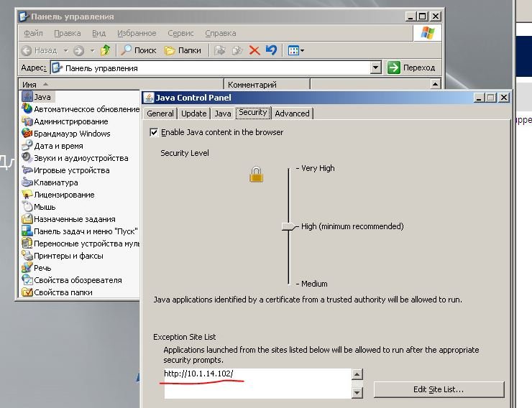Click the Автоматическое обновление icon
The image size is (532, 408).
click(x=27, y=108)
